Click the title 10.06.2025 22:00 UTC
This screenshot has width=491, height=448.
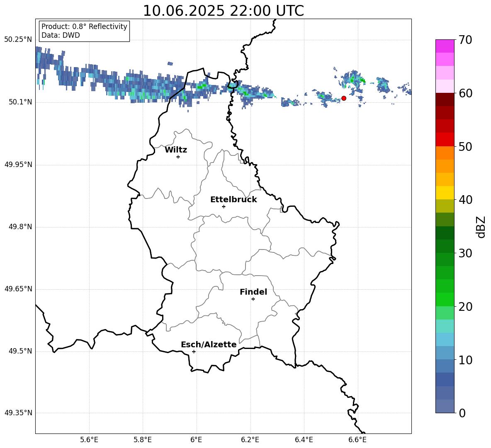pos(223,11)
